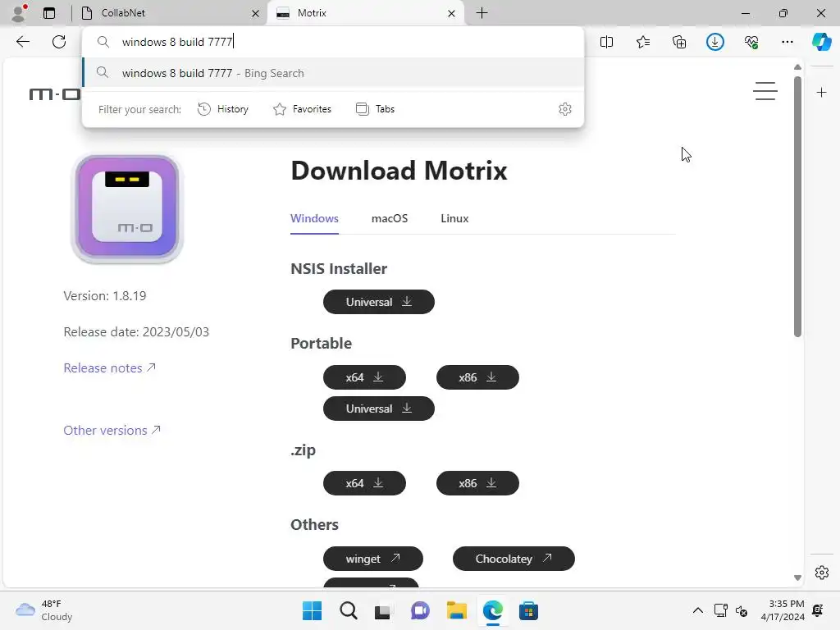Open the weather widget showing Cloudy
This screenshot has width=840, height=630.
(44, 610)
